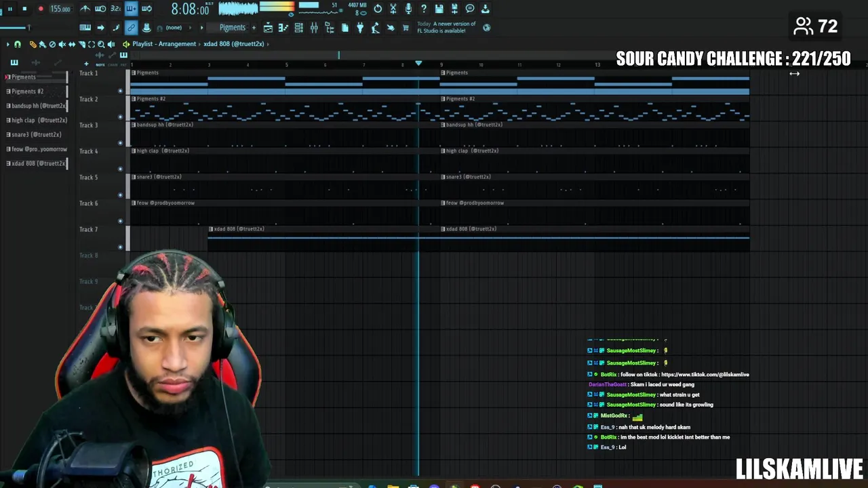The image size is (868, 488).
Task: Open the Channel rack window icon
Action: coord(298,28)
